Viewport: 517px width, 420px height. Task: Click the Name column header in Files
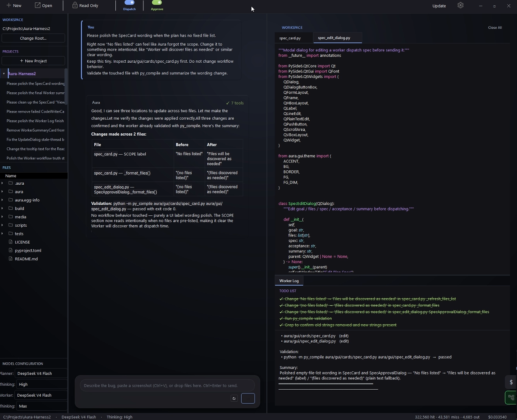[x=34, y=176]
